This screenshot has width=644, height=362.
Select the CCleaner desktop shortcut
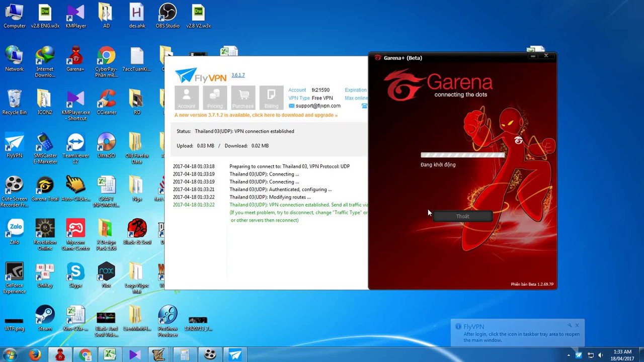pos(106,103)
